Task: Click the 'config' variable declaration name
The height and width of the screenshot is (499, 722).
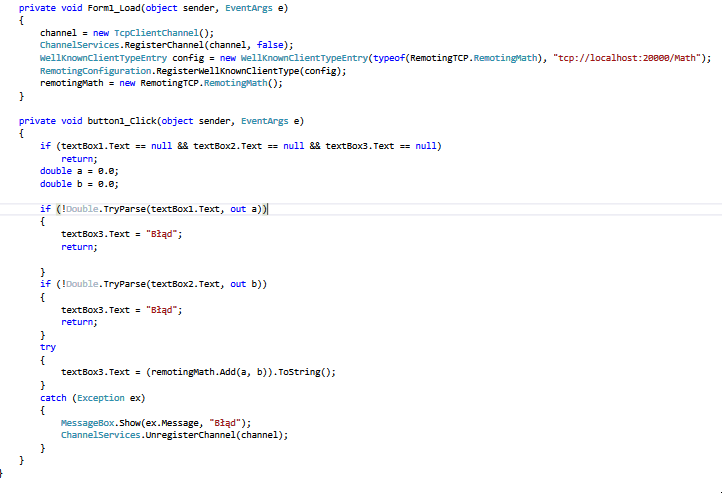Action: coord(188,58)
